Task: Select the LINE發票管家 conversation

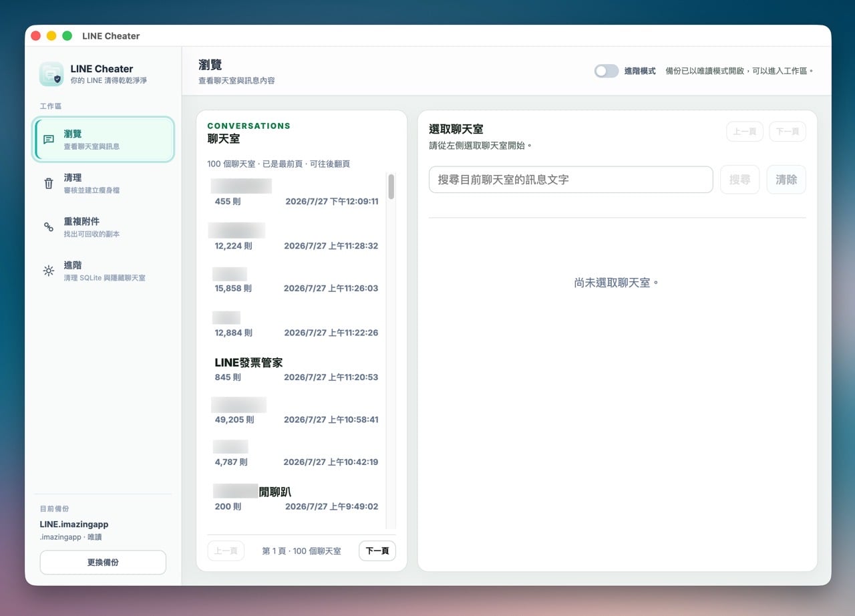Action: [296, 369]
